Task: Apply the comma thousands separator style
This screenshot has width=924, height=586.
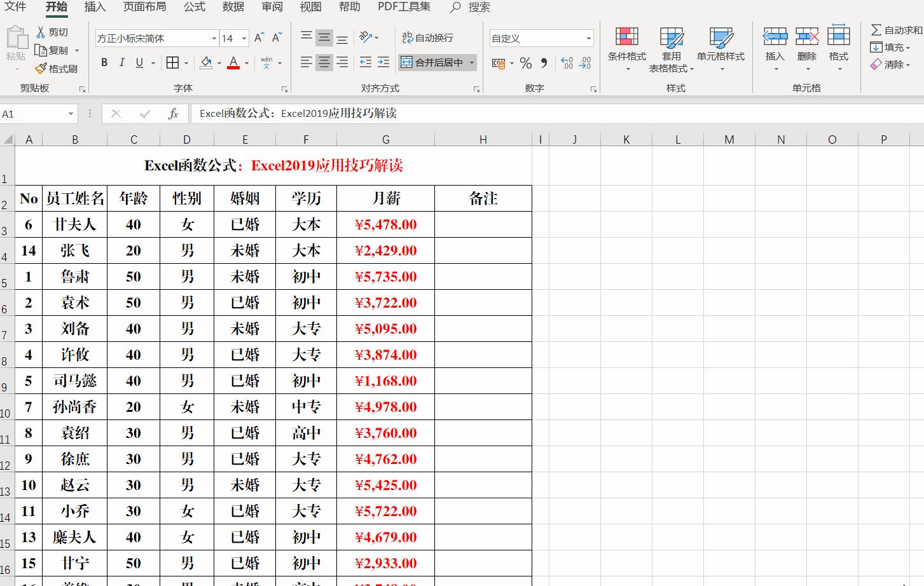Action: coord(544,63)
